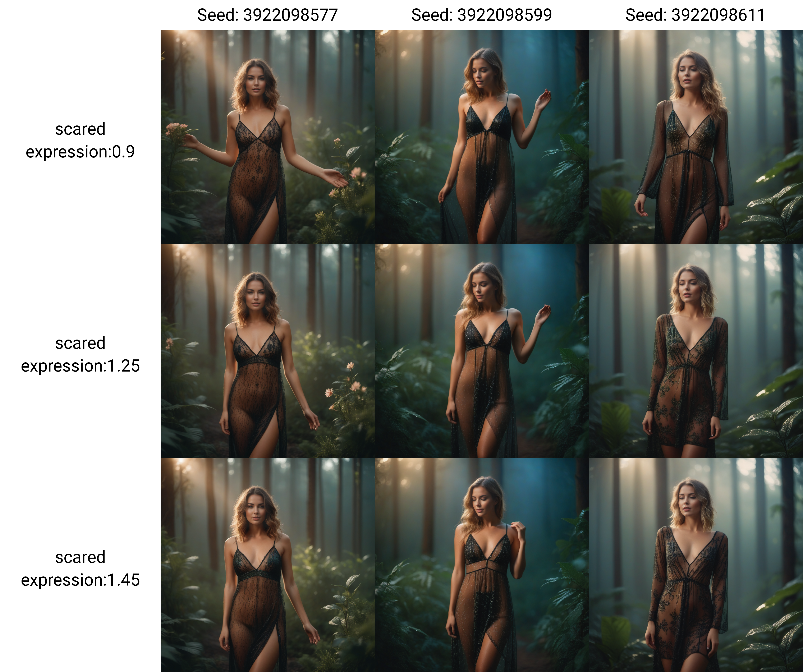Click the seed 3922098599 image at expression 1.45
The height and width of the screenshot is (672, 803).
[x=481, y=565]
